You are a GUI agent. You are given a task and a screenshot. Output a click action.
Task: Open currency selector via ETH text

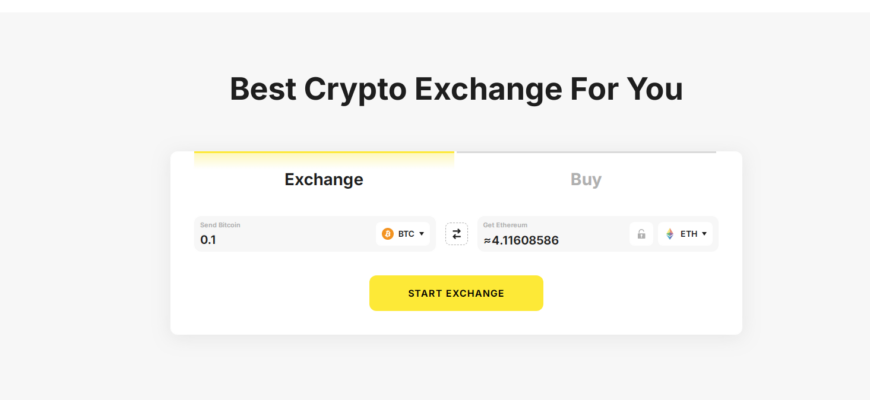tap(689, 234)
